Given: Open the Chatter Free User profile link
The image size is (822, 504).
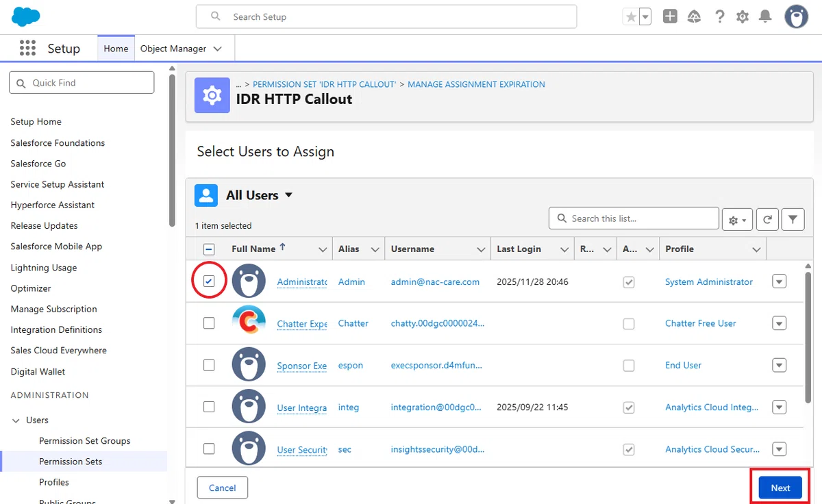Looking at the screenshot, I should pyautogui.click(x=701, y=323).
